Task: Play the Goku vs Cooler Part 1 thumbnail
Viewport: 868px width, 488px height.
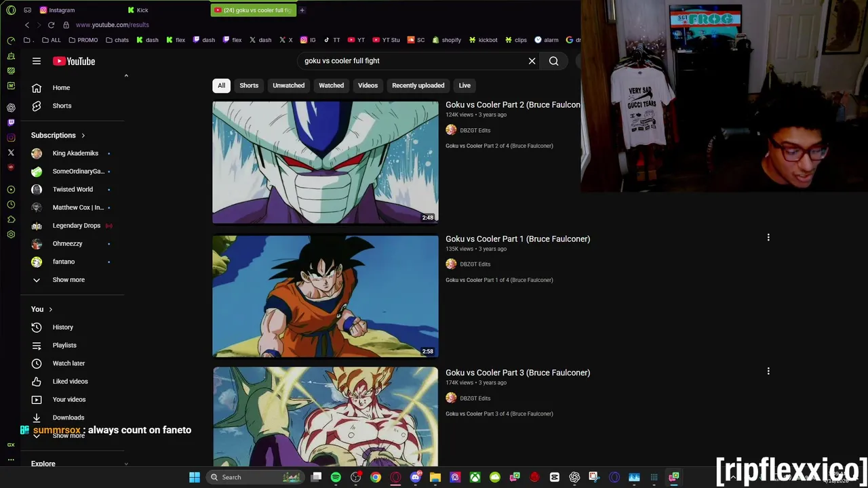Action: click(325, 296)
